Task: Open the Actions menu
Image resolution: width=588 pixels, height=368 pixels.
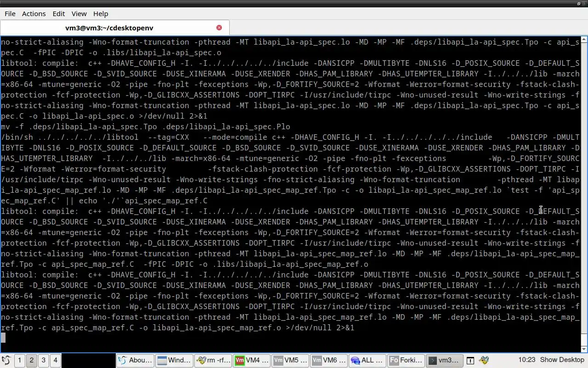Action: point(34,14)
